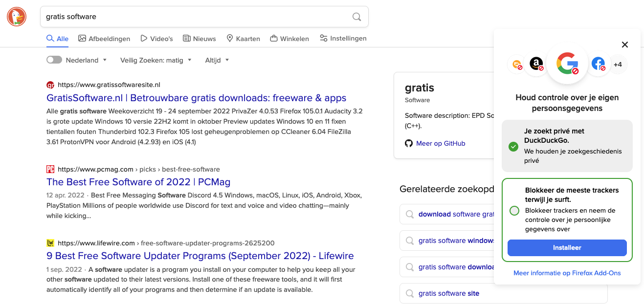Viewport: 644px width, 307px height.
Task: Click the search box containing gratis software
Action: 196,17
